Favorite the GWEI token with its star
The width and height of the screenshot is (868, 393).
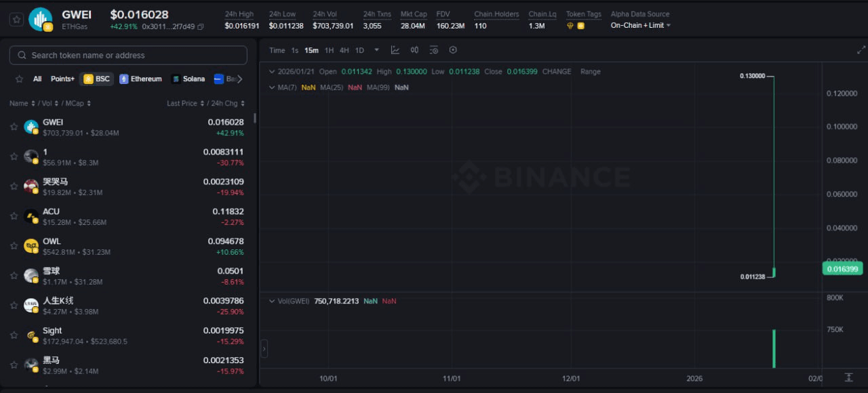click(14, 127)
